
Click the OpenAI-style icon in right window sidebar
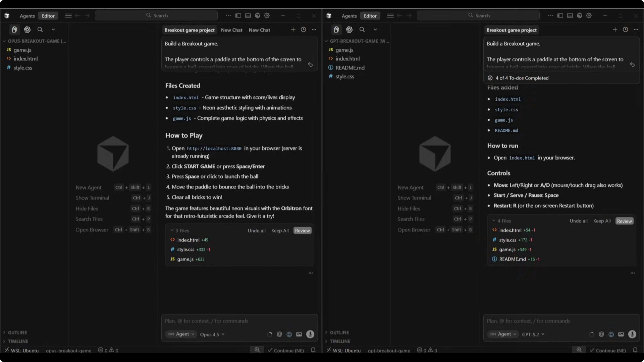[349, 30]
